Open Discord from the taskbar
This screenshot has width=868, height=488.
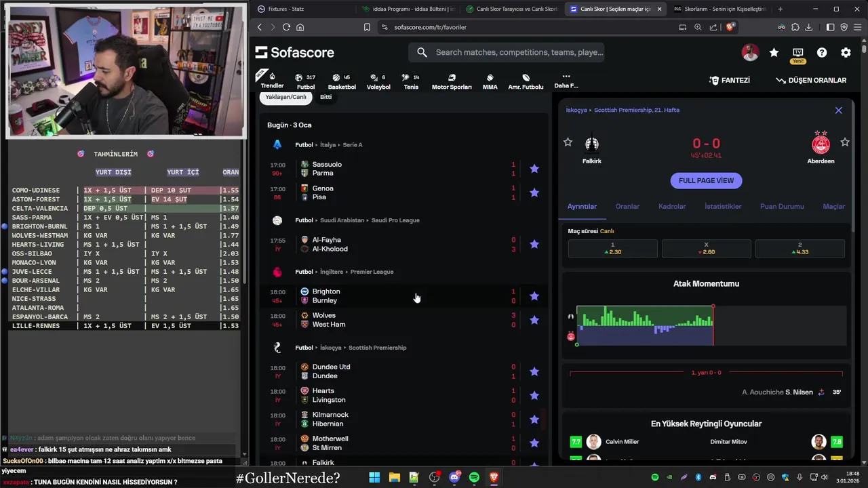[454, 478]
